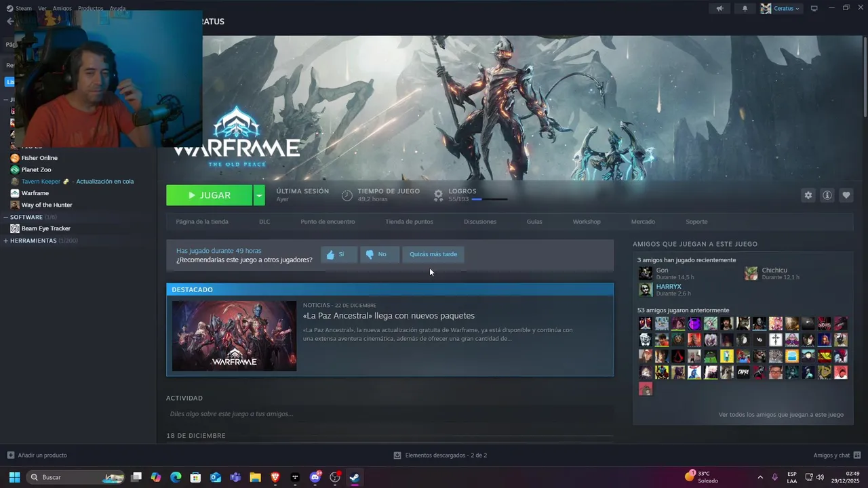
Task: Open Copilot from taskbar
Action: (156, 477)
